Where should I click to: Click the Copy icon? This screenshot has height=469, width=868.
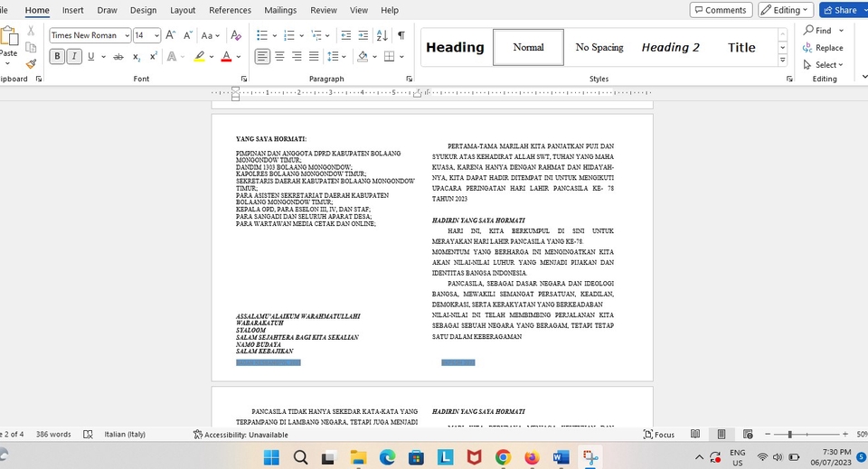click(x=31, y=48)
